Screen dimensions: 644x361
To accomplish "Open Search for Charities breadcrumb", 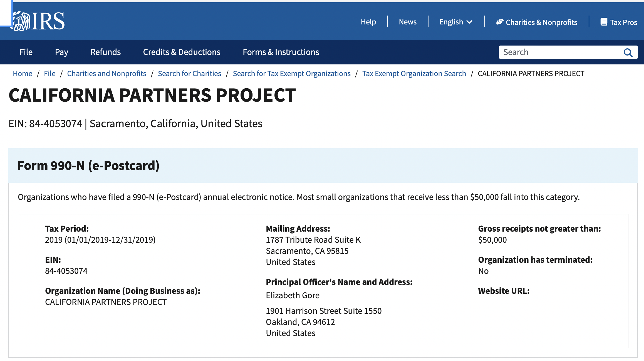I will pyautogui.click(x=190, y=74).
